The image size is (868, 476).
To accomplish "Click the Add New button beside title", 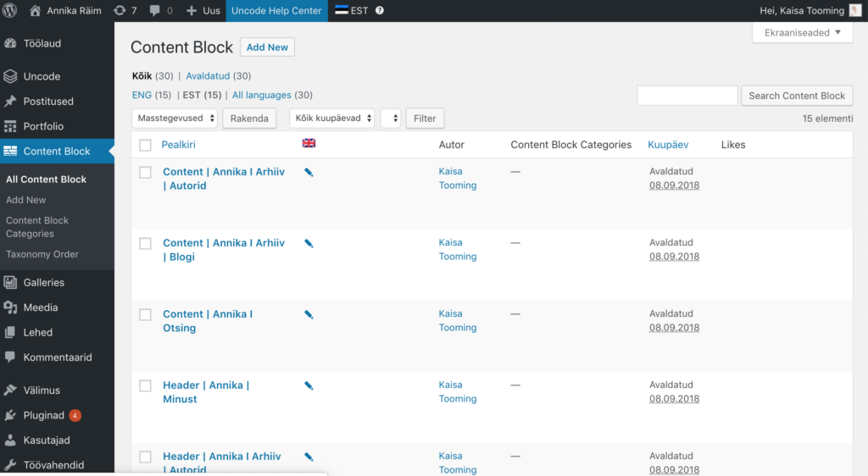I will pos(267,47).
